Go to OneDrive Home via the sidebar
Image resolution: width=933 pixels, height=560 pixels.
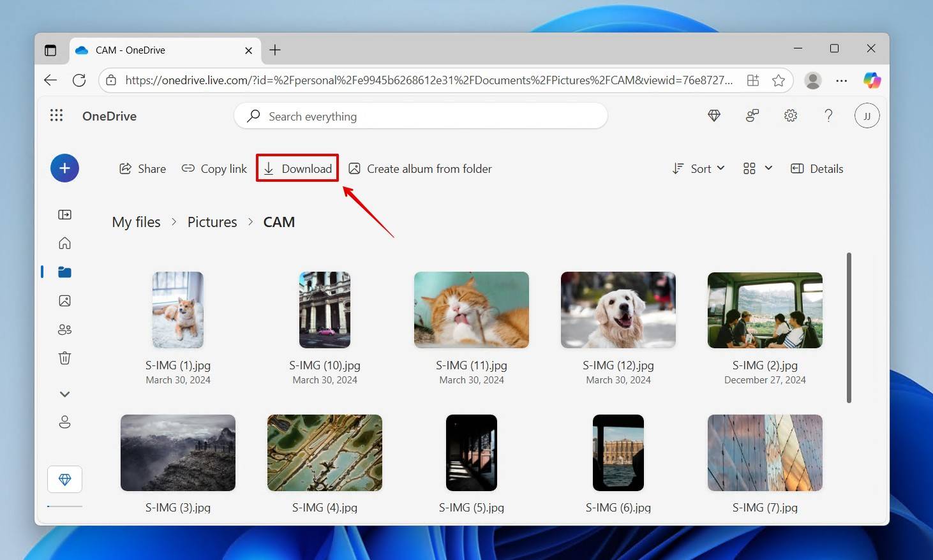pos(64,243)
